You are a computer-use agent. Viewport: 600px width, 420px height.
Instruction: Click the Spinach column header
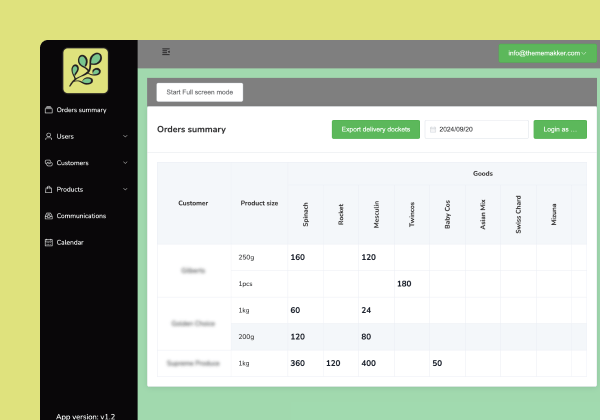pyautogui.click(x=305, y=215)
